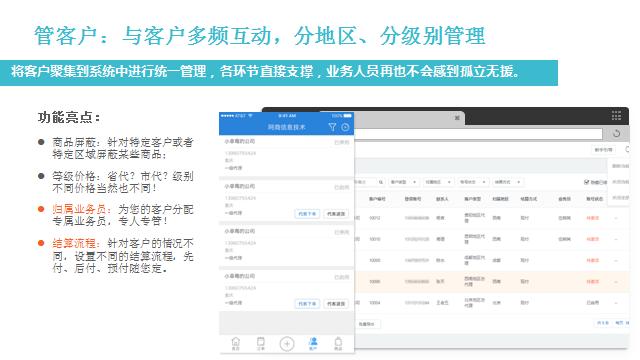This screenshot has height=360, width=640.
Task: Click the 新手引导 button in the web page
Action: [x=603, y=150]
